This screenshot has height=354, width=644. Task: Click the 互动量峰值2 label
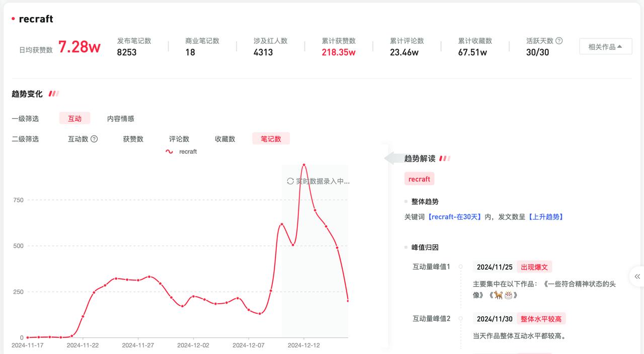tap(432, 319)
